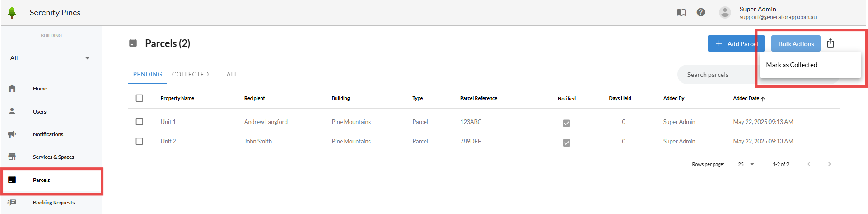Click the help question mark icon
Viewport: 868px width, 214px height.
tap(700, 13)
